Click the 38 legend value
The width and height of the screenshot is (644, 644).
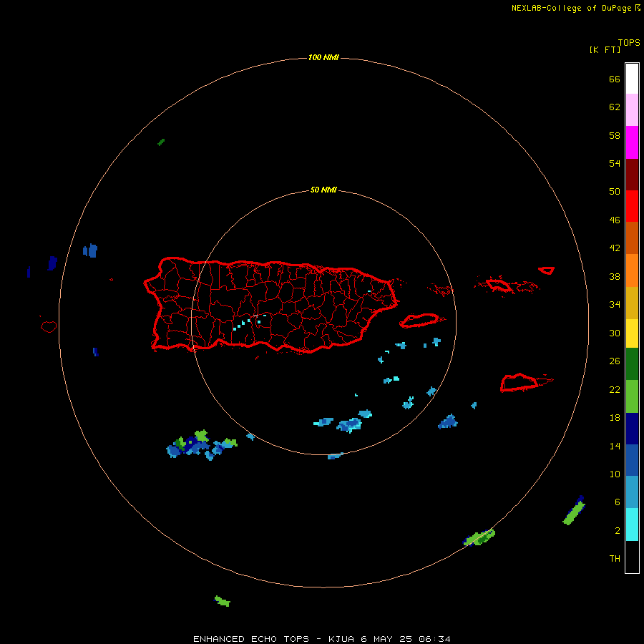615,276
